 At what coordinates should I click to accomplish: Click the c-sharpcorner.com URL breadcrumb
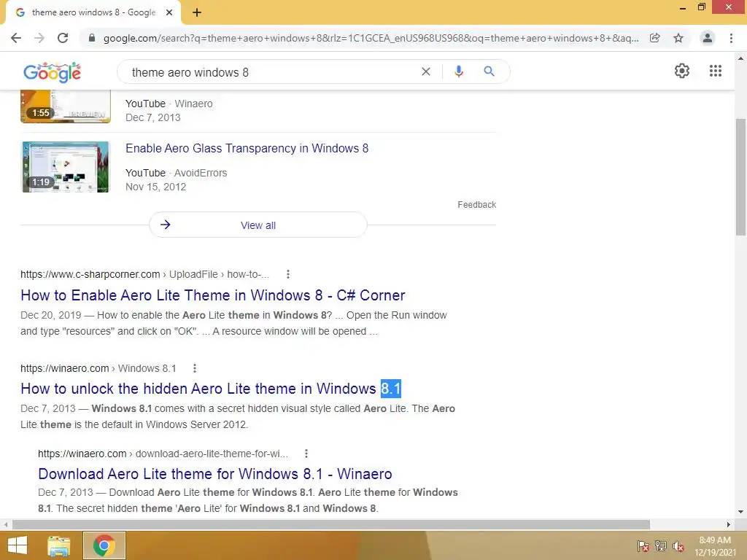point(144,274)
